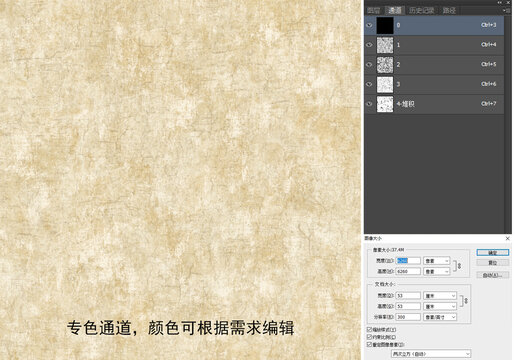Collapse the panel with the double-arrow icon
Image resolution: width=515 pixels, height=360 pixels.
(500, 2)
